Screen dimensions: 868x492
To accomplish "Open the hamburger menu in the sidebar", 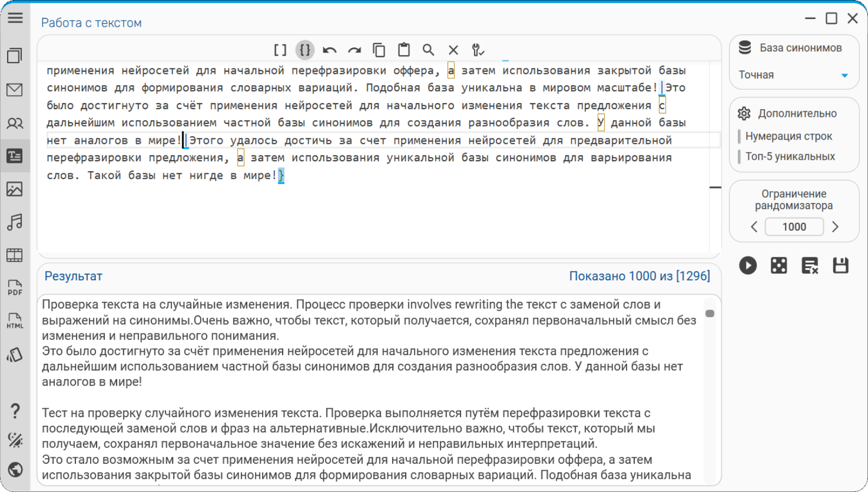I will click(15, 18).
